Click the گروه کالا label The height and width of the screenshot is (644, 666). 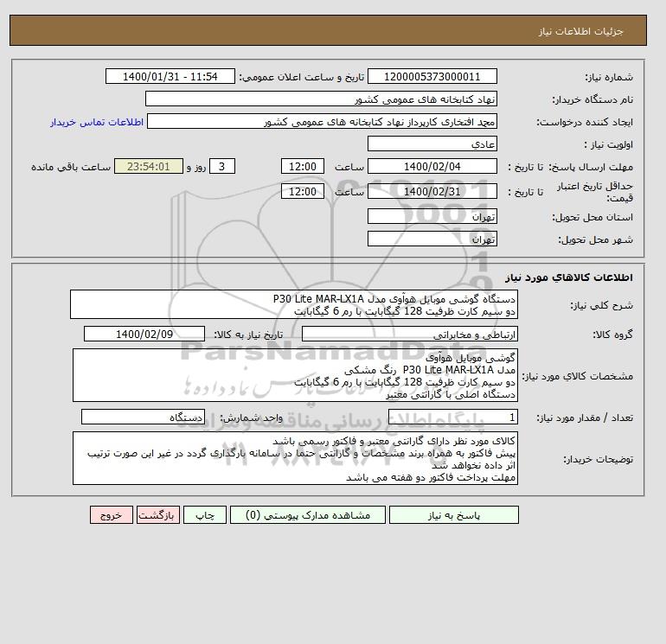(x=613, y=335)
